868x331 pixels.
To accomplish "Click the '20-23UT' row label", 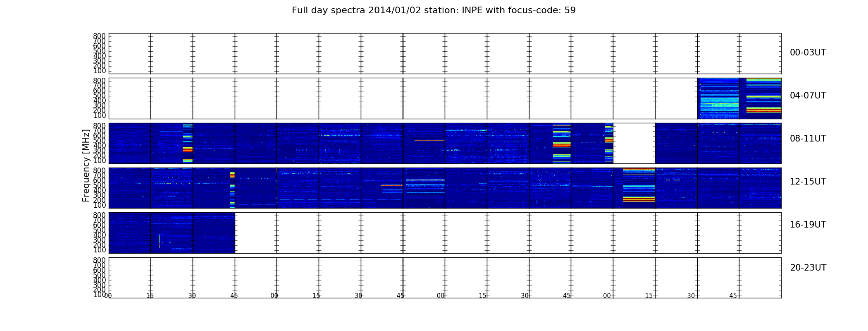I will pyautogui.click(x=808, y=268).
